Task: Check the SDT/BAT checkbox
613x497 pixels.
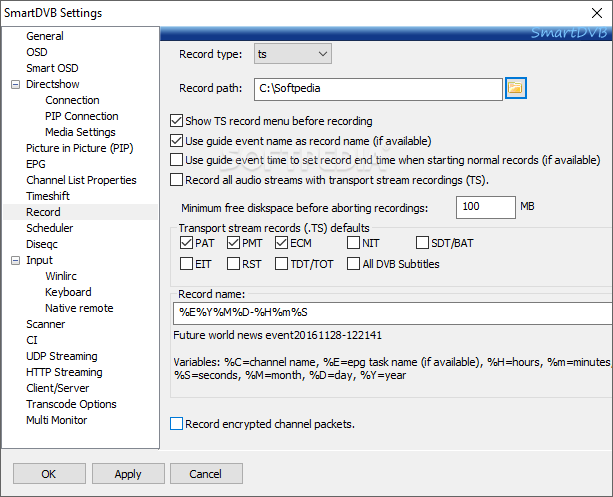Action: point(422,243)
